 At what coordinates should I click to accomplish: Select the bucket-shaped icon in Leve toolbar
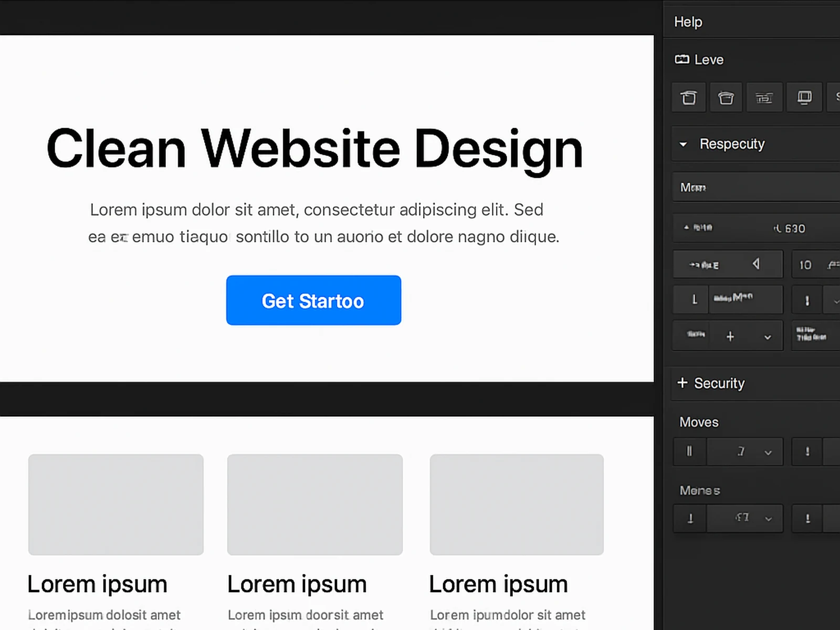(726, 98)
